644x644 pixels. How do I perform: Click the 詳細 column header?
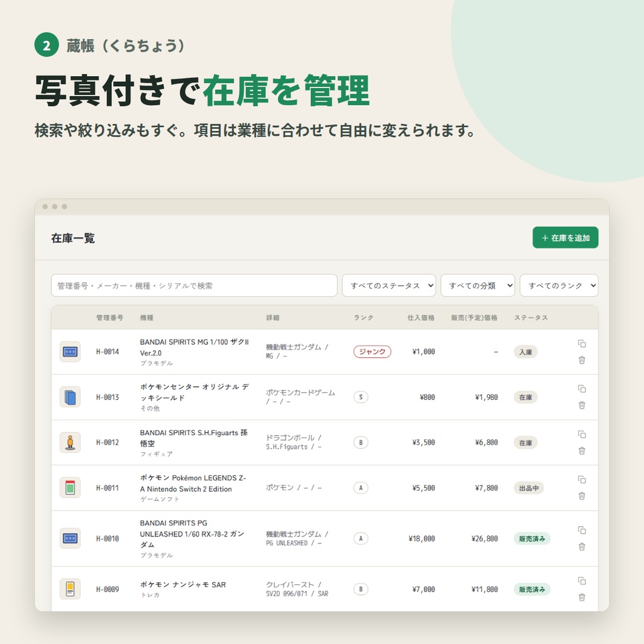(x=273, y=318)
